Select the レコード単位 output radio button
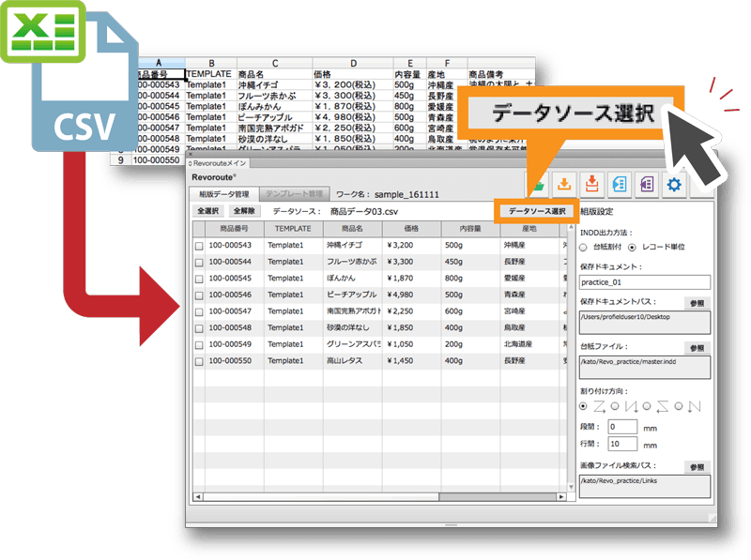 632,248
